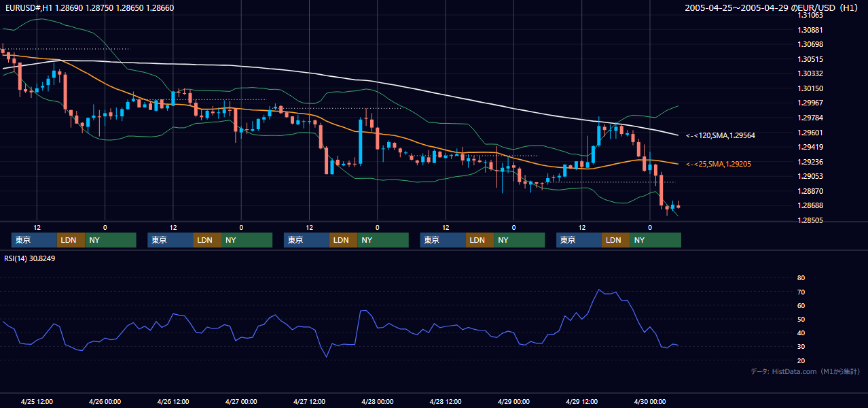The width and height of the screenshot is (868, 408).
Task: Click price level 1.29419 on the axis
Action: point(810,147)
